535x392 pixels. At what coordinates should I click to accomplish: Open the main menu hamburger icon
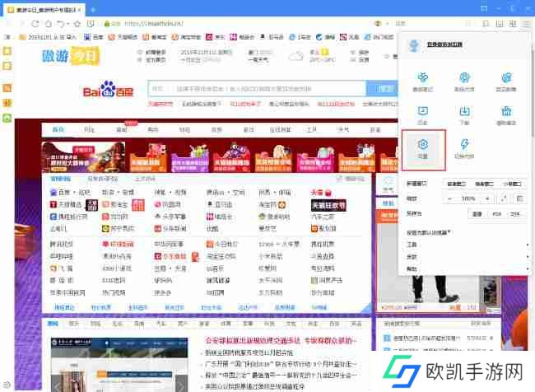526,24
